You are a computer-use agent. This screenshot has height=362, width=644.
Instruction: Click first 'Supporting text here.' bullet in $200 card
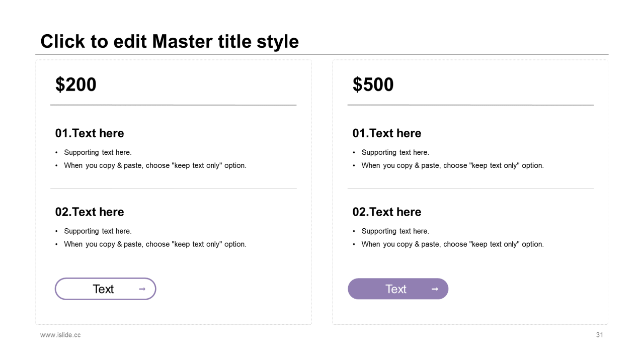98,152
